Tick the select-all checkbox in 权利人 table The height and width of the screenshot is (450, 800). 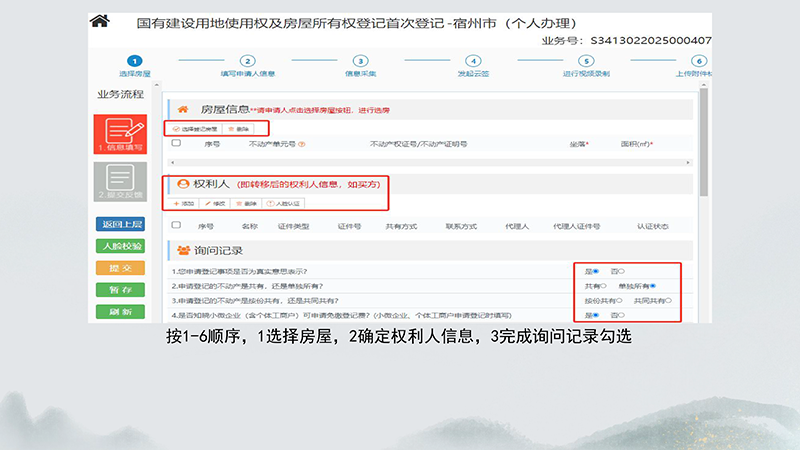click(x=177, y=226)
